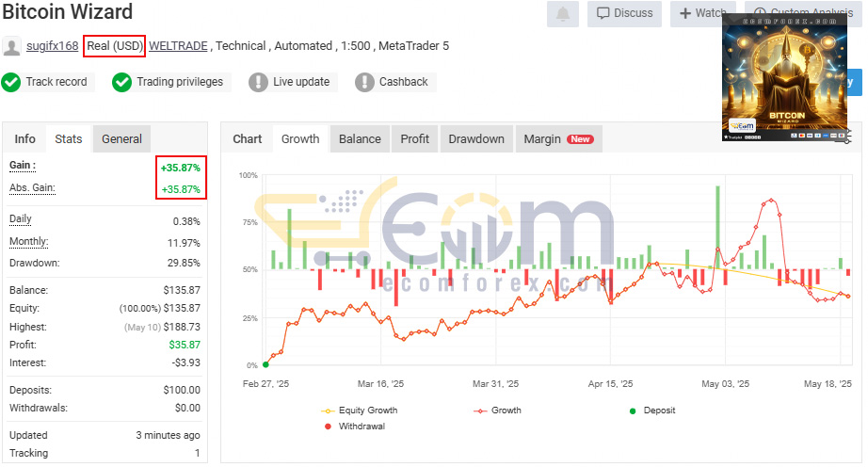Click the Gain label
The width and height of the screenshot is (868, 467).
tap(23, 165)
